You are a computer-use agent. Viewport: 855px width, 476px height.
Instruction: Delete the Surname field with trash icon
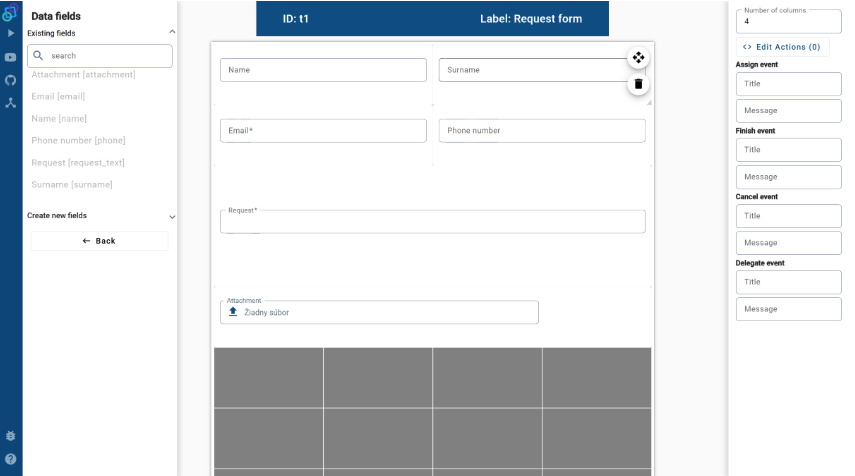(x=638, y=84)
